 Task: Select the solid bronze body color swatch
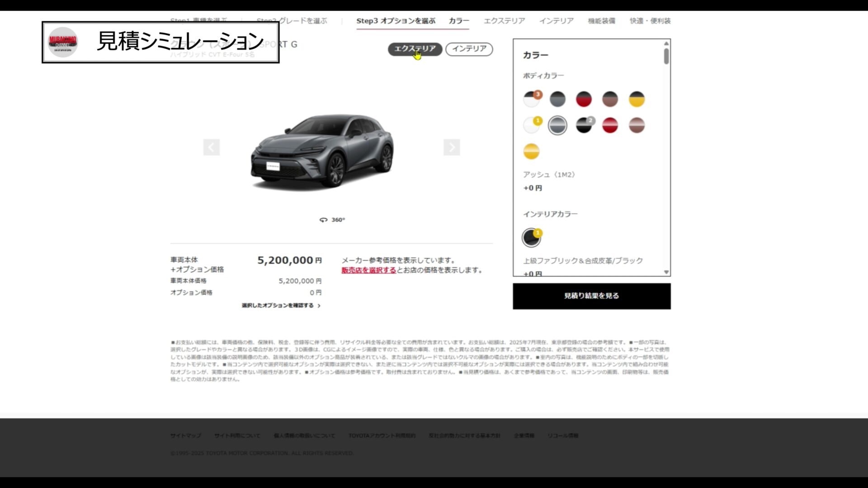tap(637, 125)
